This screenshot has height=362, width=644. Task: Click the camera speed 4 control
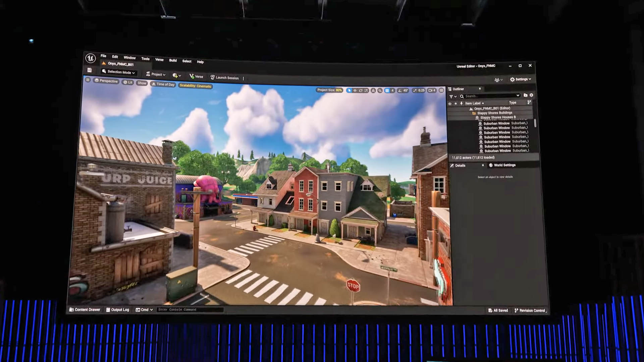[x=432, y=90]
